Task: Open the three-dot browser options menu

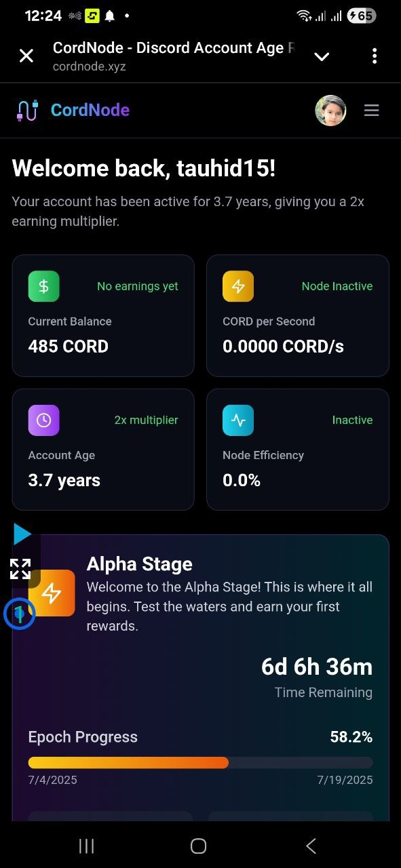Action: pyautogui.click(x=374, y=56)
